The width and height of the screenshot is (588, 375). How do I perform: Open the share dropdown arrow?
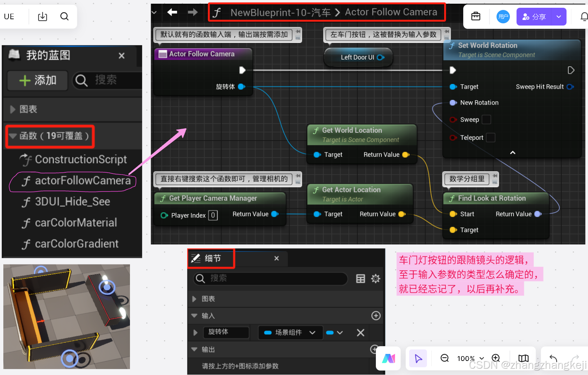click(x=559, y=17)
